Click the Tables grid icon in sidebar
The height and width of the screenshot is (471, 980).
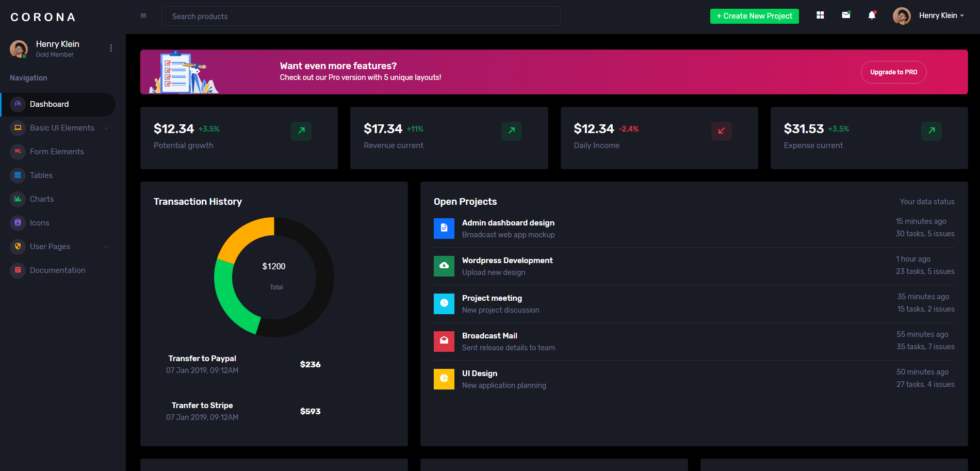coord(18,175)
